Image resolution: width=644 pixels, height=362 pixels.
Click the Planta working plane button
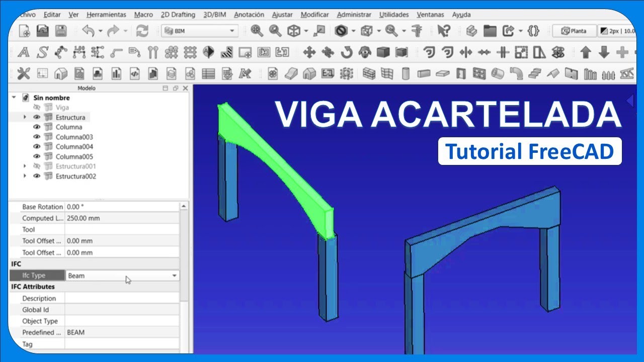coord(574,31)
